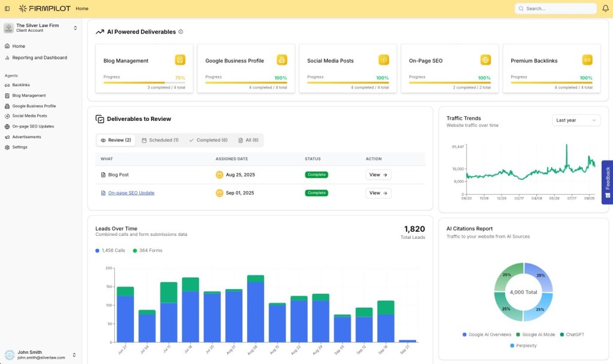Click the notification bell at top right
The image size is (613, 364).
point(605,8)
